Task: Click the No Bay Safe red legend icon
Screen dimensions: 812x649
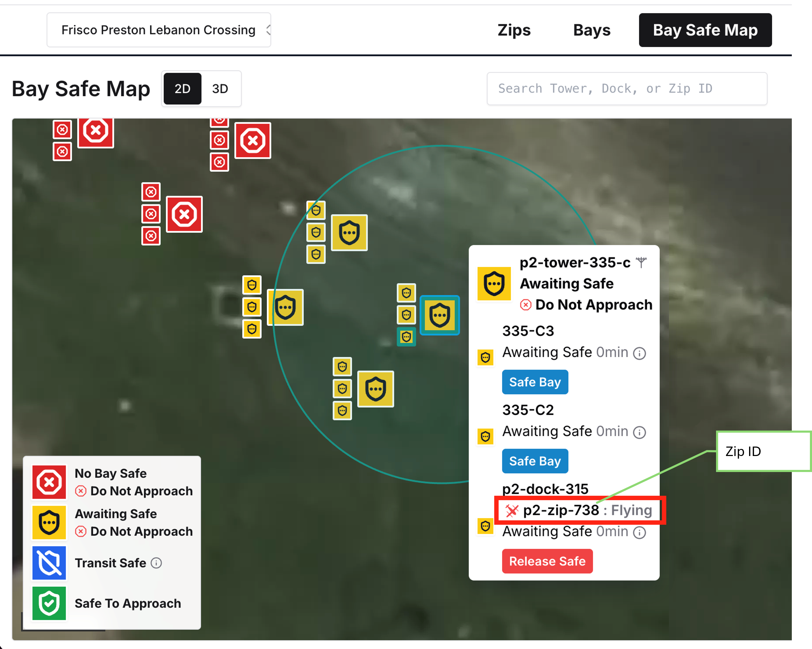Action: pyautogui.click(x=49, y=482)
